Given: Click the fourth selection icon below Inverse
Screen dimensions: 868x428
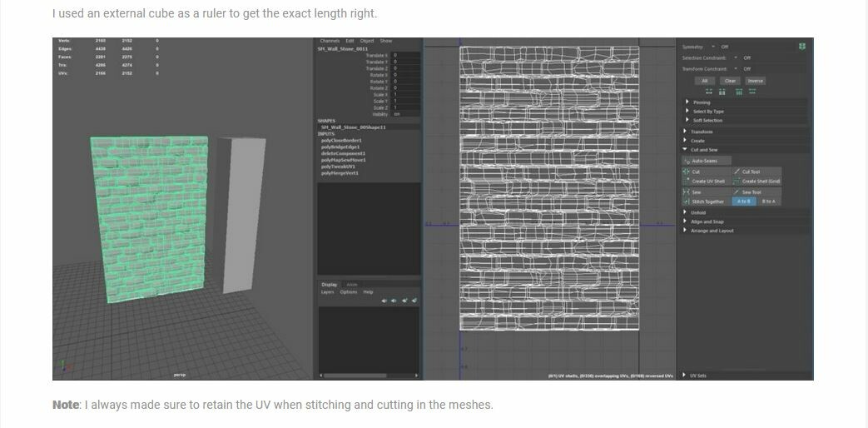Looking at the screenshot, I should point(752,92).
